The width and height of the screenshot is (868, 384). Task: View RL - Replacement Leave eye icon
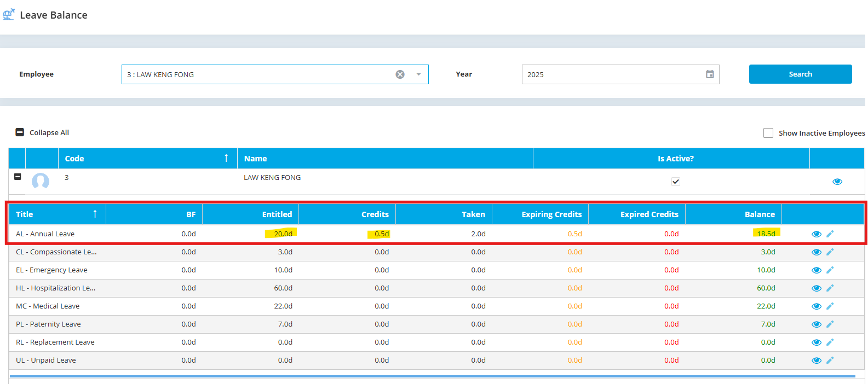click(x=817, y=342)
